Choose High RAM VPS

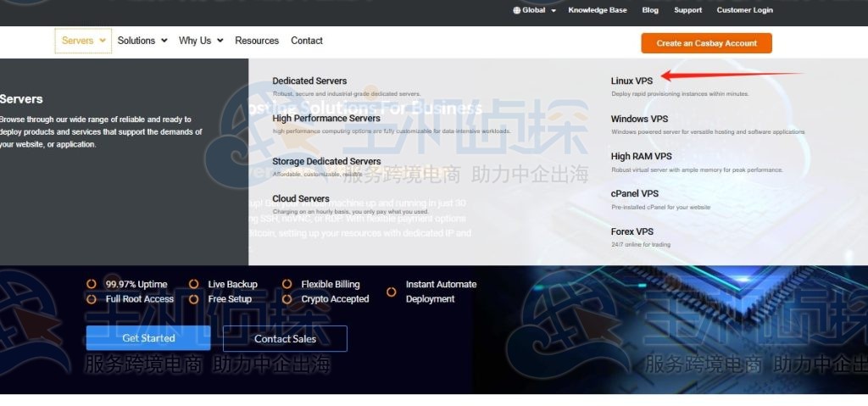pyautogui.click(x=641, y=157)
